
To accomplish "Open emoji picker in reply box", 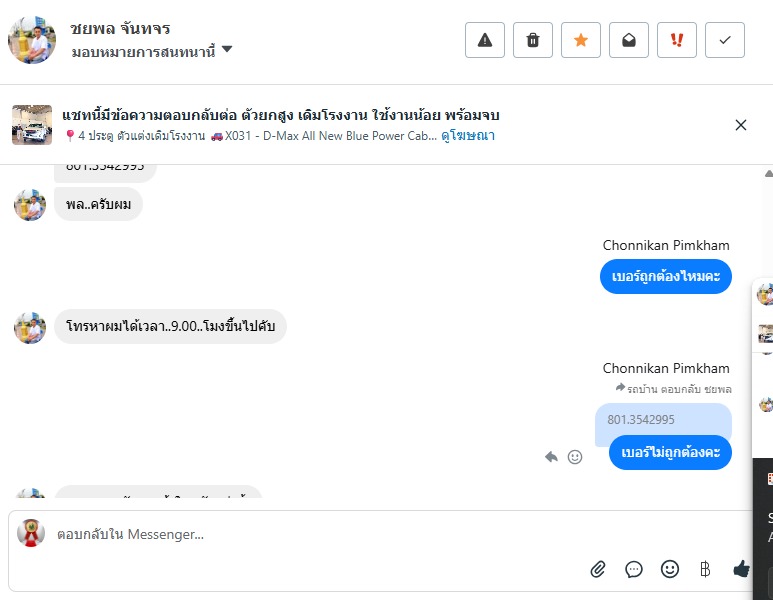I will (x=670, y=569).
